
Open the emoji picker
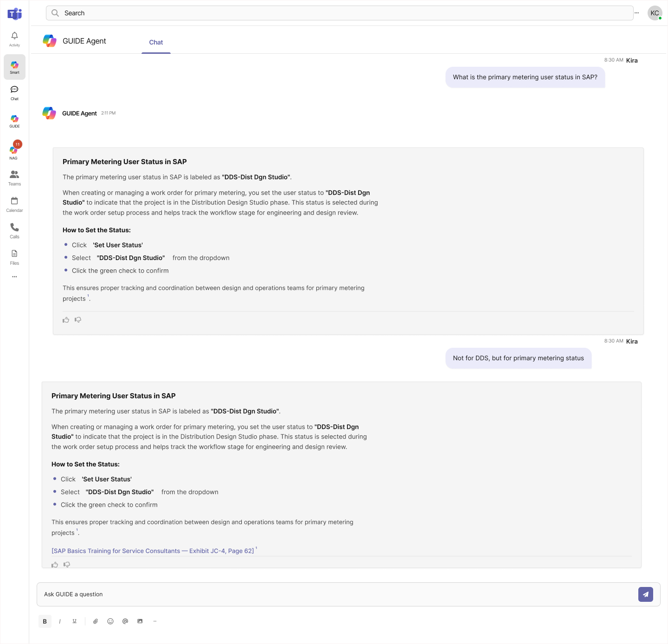point(110,621)
